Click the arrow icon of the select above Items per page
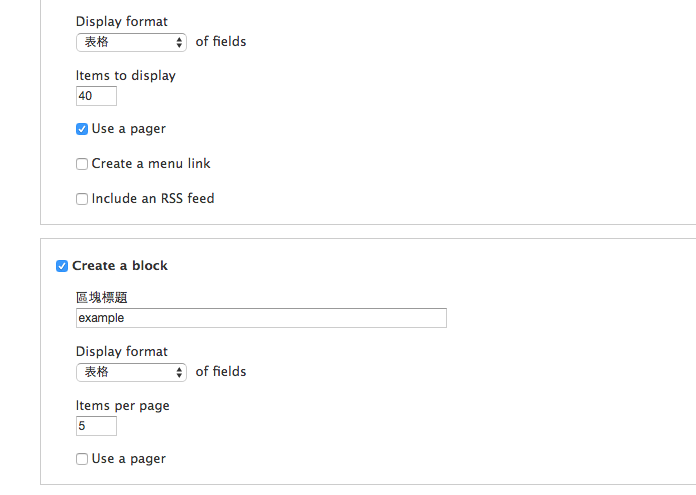Image resolution: width=696 pixels, height=495 pixels. point(179,372)
